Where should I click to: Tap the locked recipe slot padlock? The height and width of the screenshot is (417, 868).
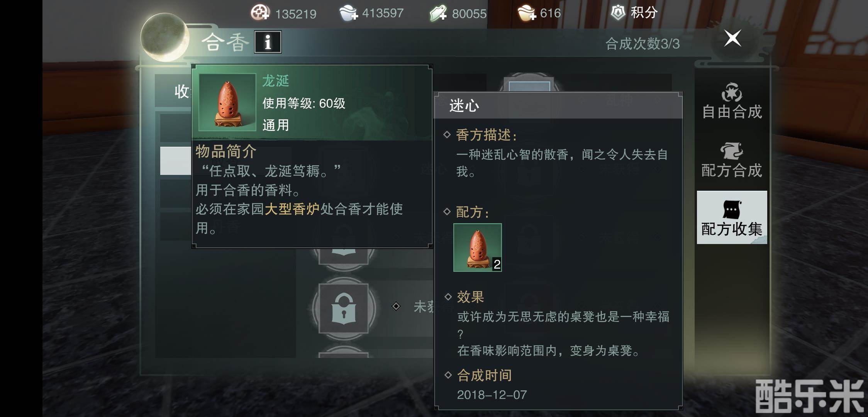point(343,309)
